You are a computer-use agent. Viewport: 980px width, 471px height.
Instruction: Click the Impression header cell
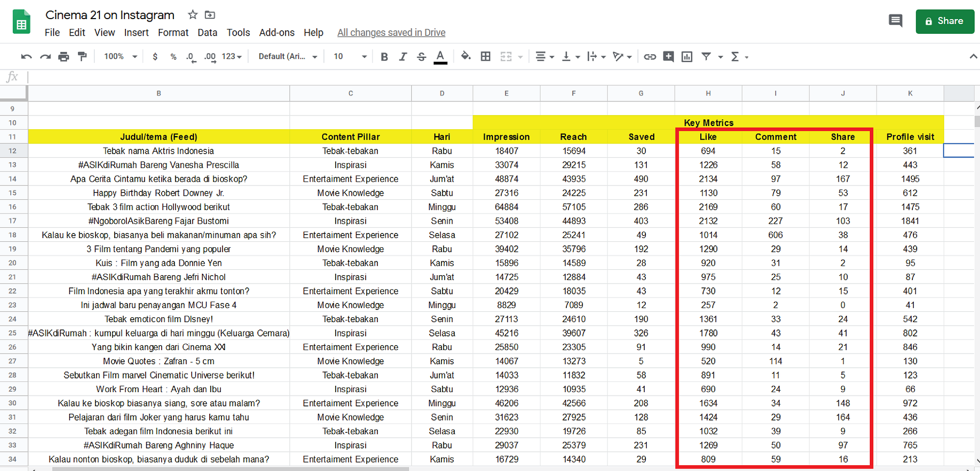click(x=506, y=137)
